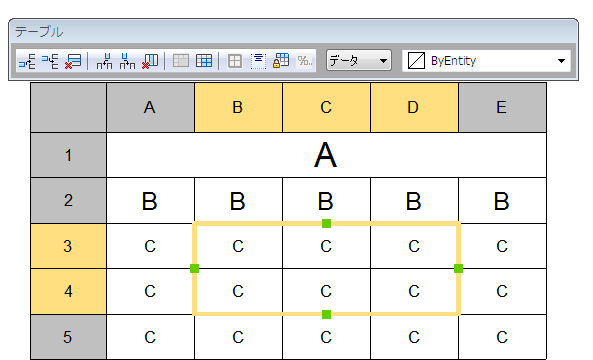Click the cell text alignment icon
This screenshot has width=593, height=360.
click(258, 61)
